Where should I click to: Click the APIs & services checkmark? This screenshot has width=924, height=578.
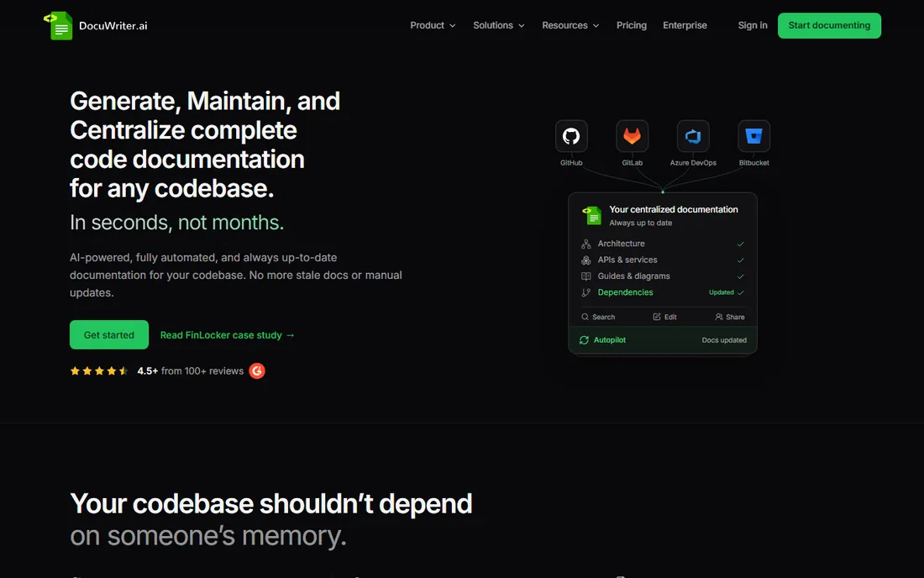(740, 260)
